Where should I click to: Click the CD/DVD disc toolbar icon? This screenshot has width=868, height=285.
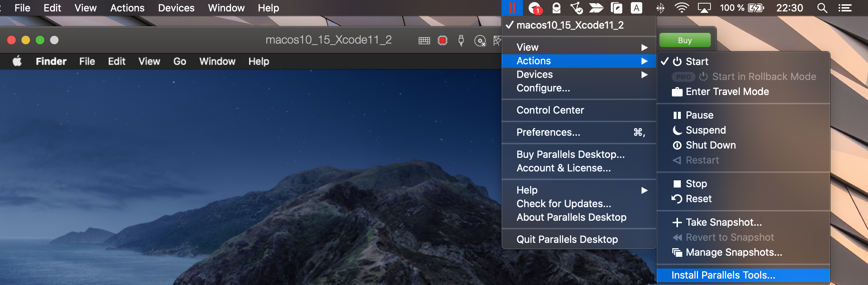(480, 41)
